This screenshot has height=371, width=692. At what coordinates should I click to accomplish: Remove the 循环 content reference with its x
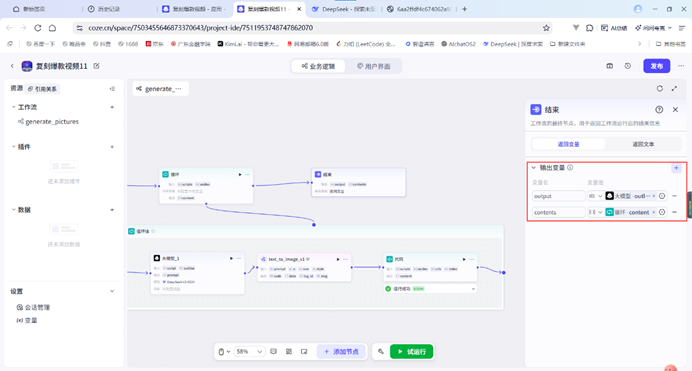point(654,212)
